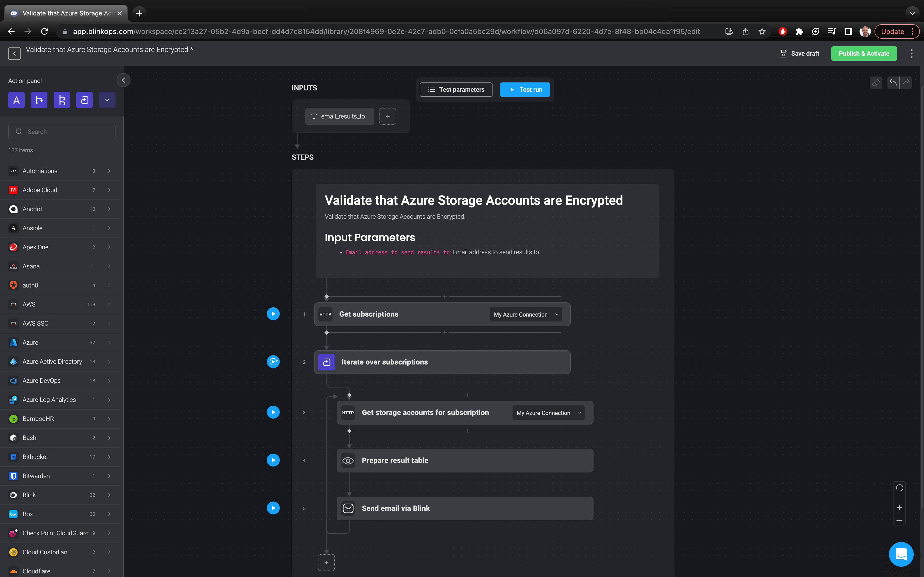The image size is (924, 577).
Task: Click the Search field in the Action panel
Action: pyautogui.click(x=61, y=131)
